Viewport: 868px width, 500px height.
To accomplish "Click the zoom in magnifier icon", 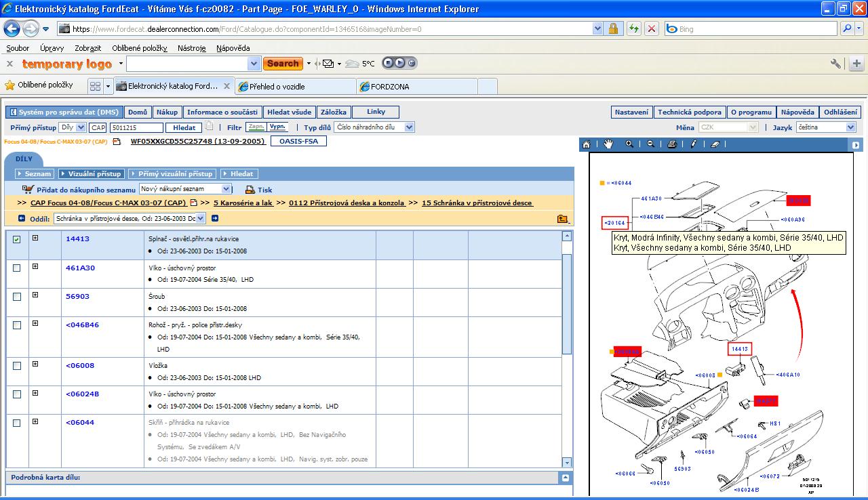I will click(629, 144).
